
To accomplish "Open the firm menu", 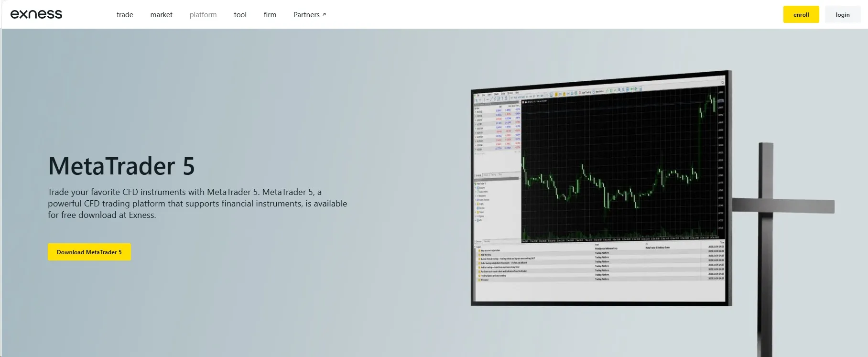I will 270,15.
